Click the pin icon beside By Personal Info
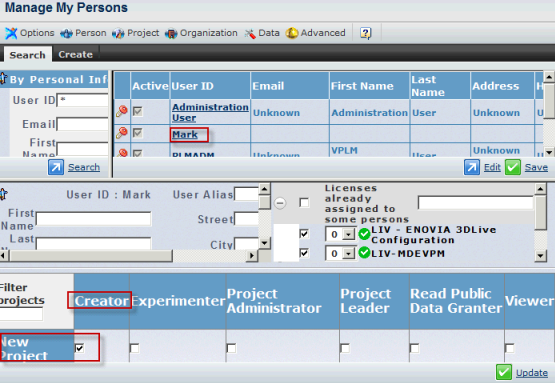Screen dimensions: 555x383 coord(3,79)
